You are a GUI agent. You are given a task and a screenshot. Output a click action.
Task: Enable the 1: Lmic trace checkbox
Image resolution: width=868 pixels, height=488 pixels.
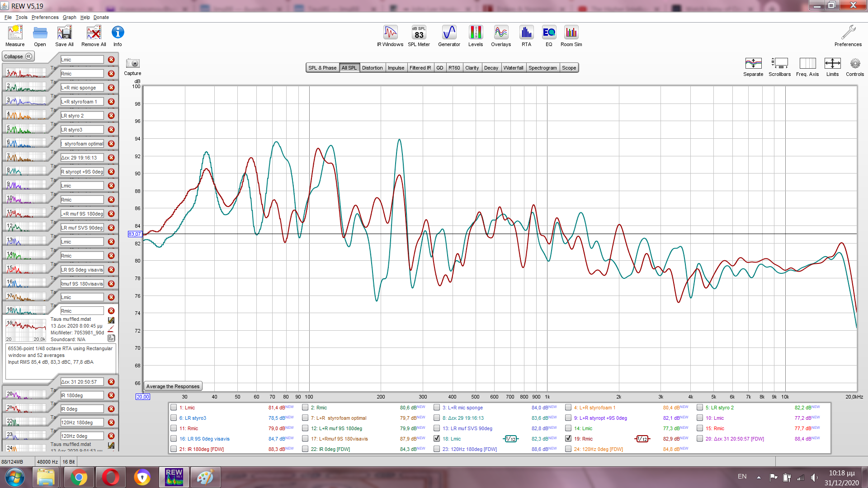(174, 407)
